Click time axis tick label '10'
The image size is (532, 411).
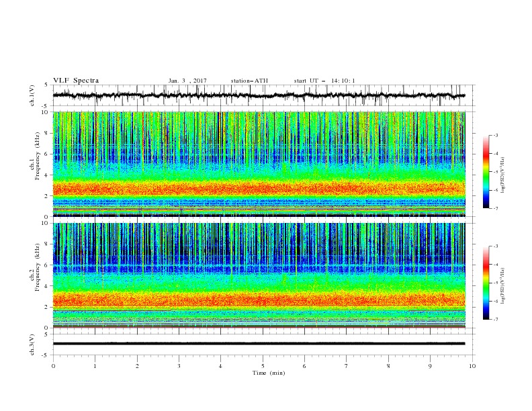coord(472,366)
